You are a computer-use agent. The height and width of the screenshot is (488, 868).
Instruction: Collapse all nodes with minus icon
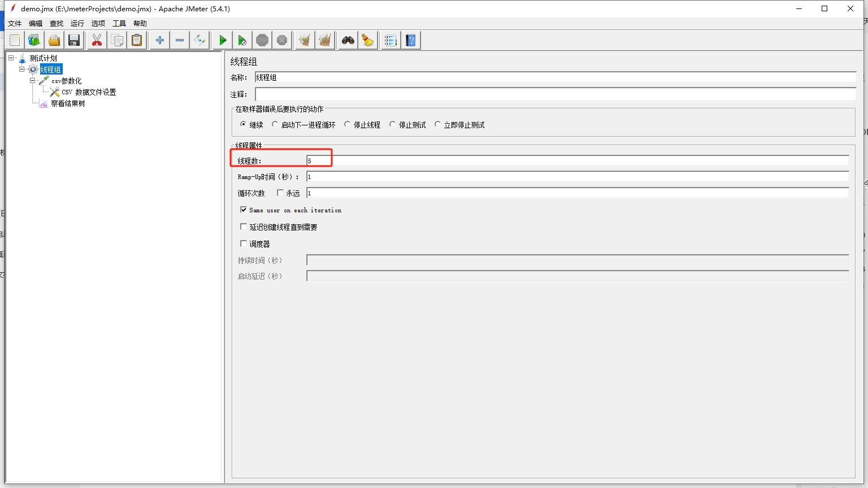click(x=180, y=40)
